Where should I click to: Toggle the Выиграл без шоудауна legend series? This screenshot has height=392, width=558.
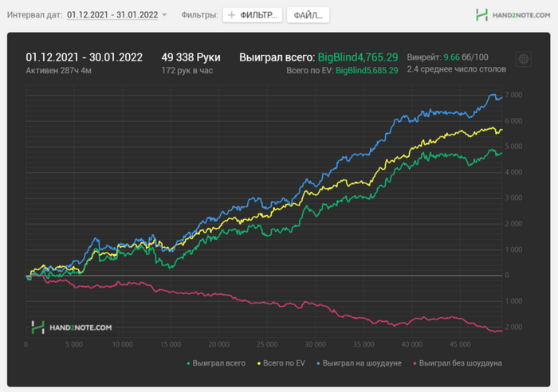(458, 363)
